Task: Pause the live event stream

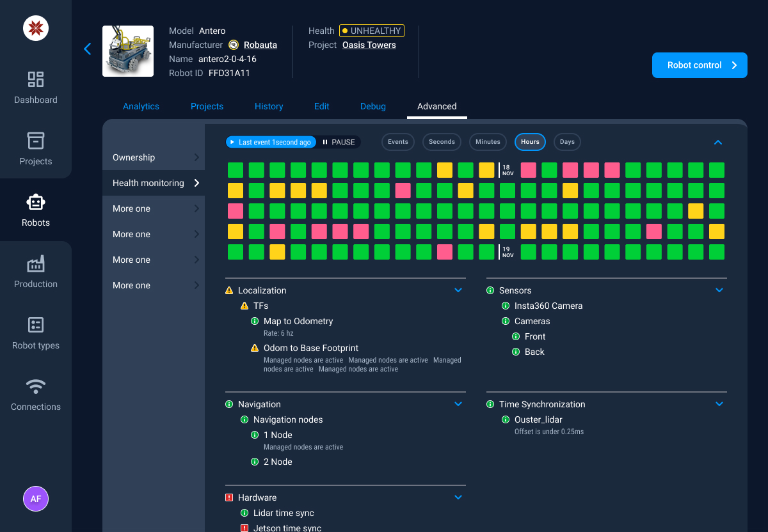Action: click(x=339, y=142)
